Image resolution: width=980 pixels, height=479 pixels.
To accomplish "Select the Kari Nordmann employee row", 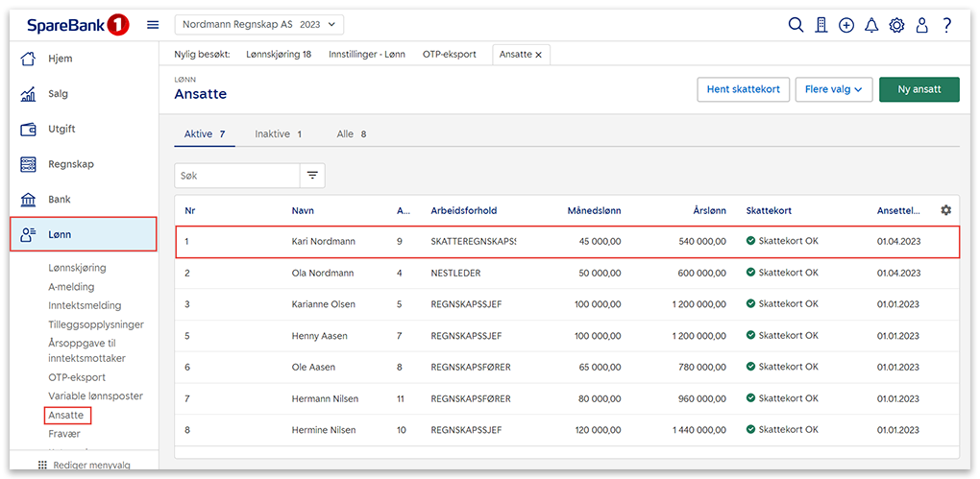I will click(x=567, y=242).
